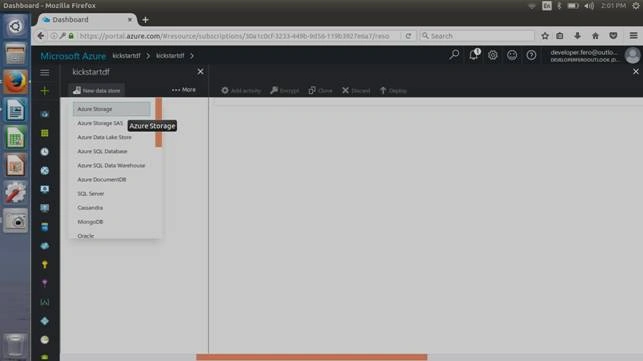Open the portal search magnifier icon
The image size is (643, 361).
454,55
